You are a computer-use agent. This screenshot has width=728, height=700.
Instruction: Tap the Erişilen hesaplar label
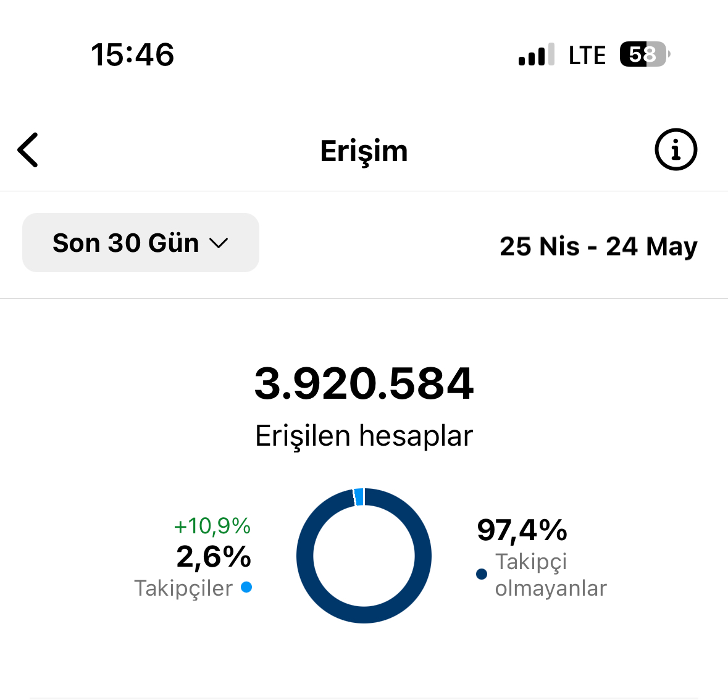pos(364,436)
